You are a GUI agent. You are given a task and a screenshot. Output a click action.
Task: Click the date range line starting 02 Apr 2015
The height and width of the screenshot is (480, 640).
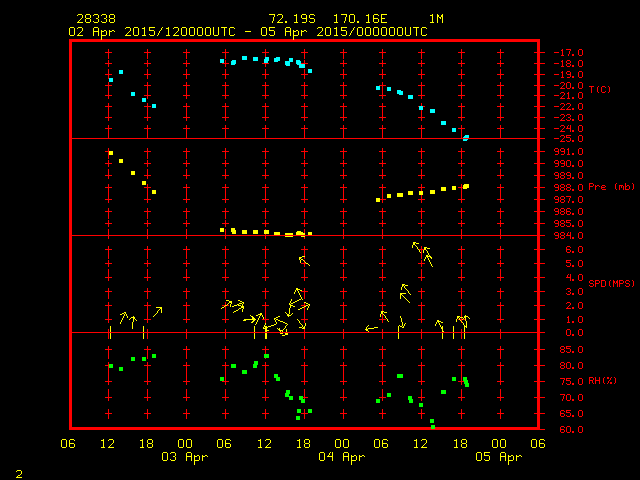pyautogui.click(x=247, y=32)
